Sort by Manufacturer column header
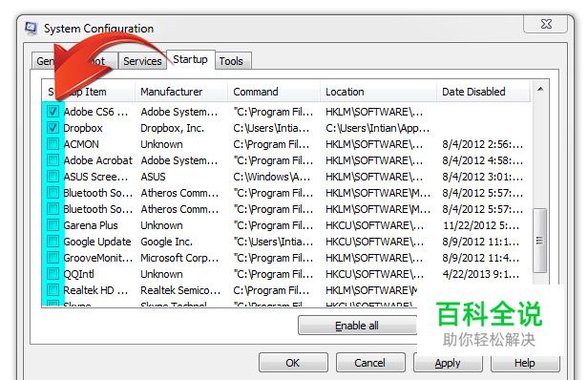The image size is (588, 380). click(x=181, y=92)
